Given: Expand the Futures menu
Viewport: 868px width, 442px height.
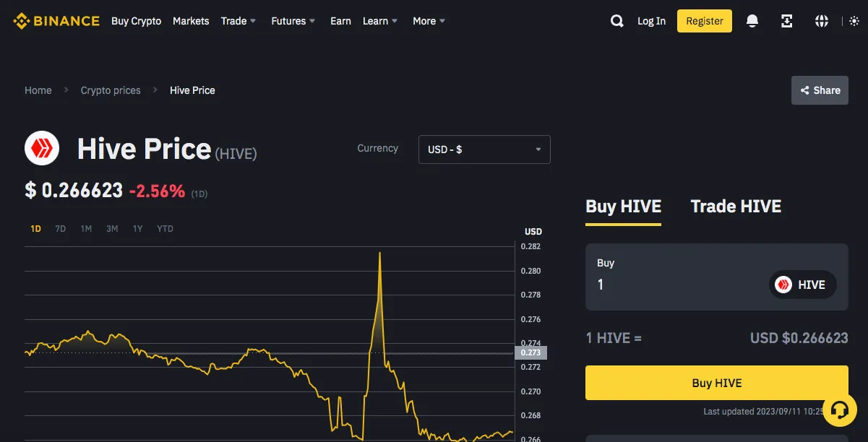Looking at the screenshot, I should pyautogui.click(x=293, y=21).
